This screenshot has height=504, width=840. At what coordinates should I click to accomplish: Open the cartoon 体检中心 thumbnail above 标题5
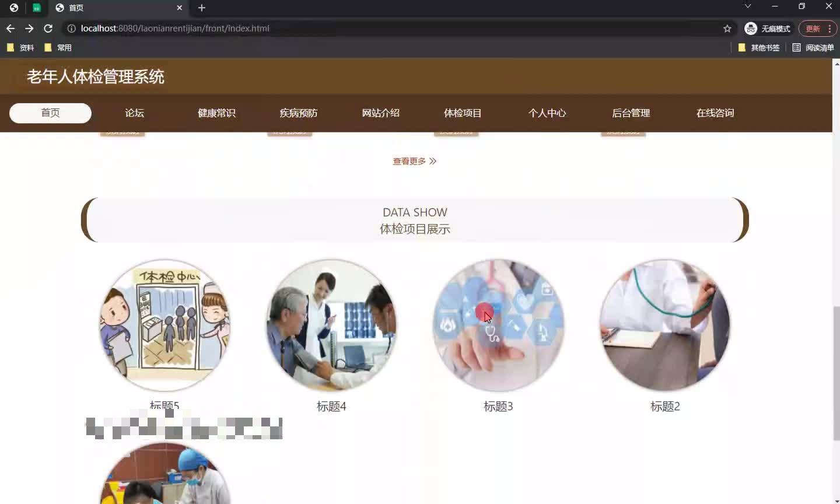tap(164, 325)
